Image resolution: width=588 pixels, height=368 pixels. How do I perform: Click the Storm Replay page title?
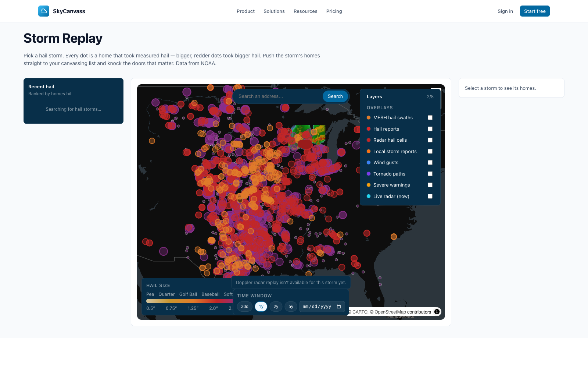63,38
